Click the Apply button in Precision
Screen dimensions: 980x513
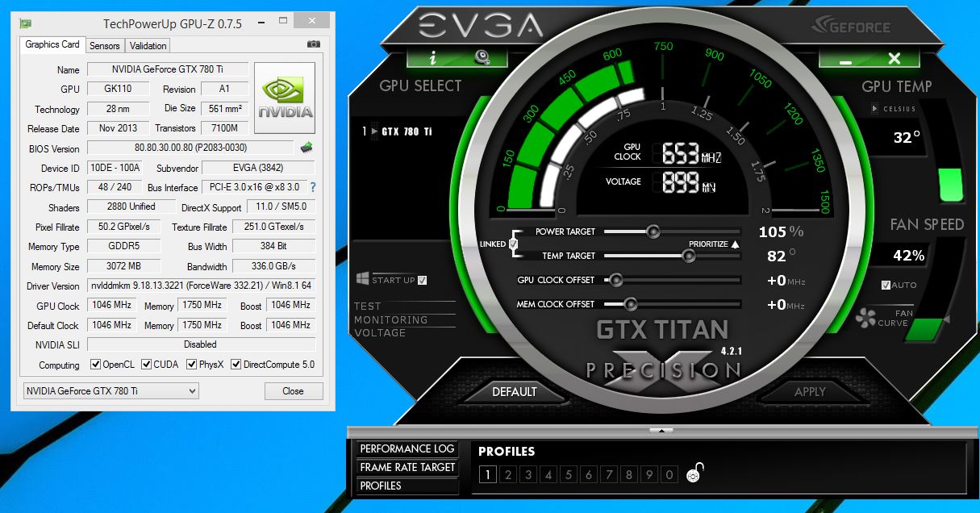(x=810, y=391)
